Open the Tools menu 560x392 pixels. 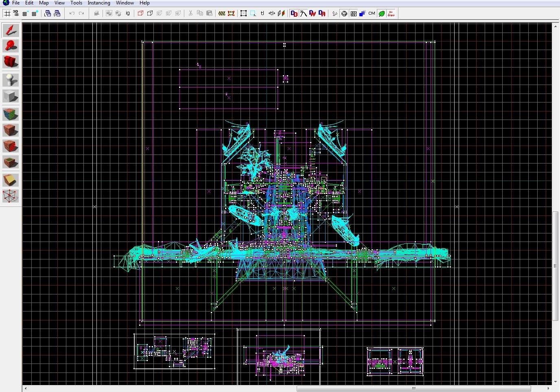coord(76,3)
